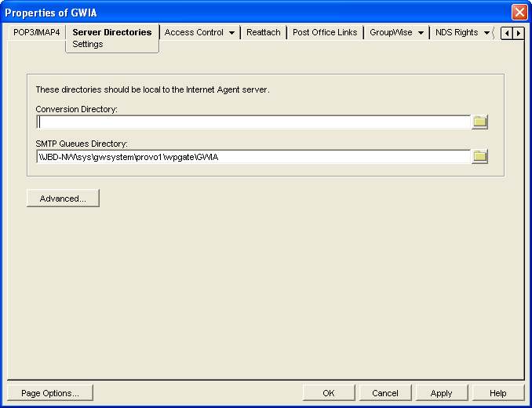Browse for Conversion Directory folder icon

[479, 122]
